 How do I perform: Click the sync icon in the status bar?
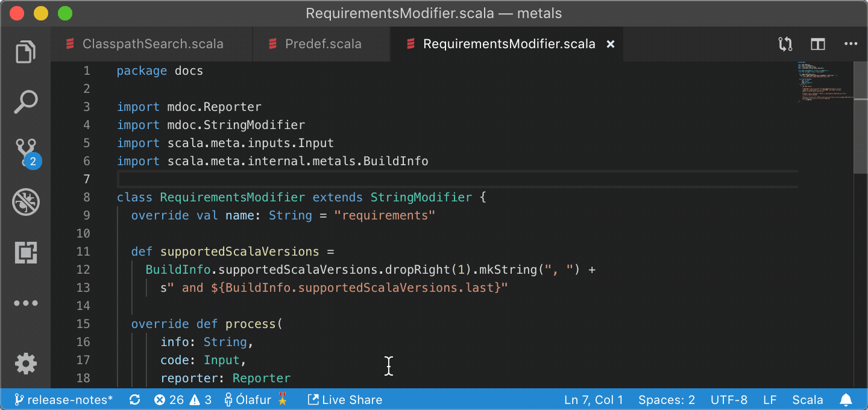134,399
